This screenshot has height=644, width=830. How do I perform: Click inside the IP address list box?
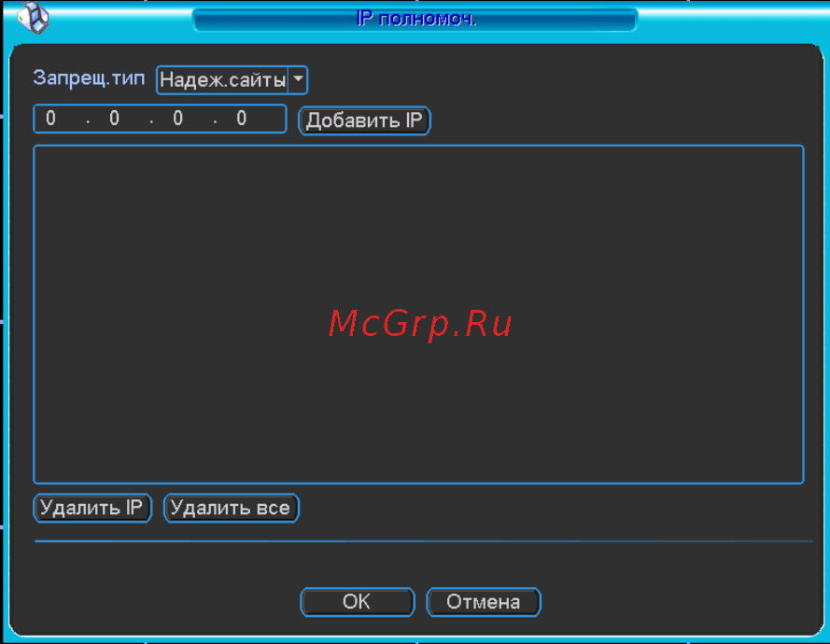pos(418,315)
